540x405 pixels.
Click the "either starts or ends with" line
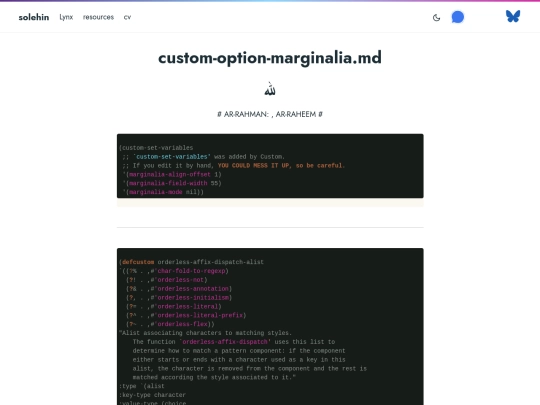[239, 360]
